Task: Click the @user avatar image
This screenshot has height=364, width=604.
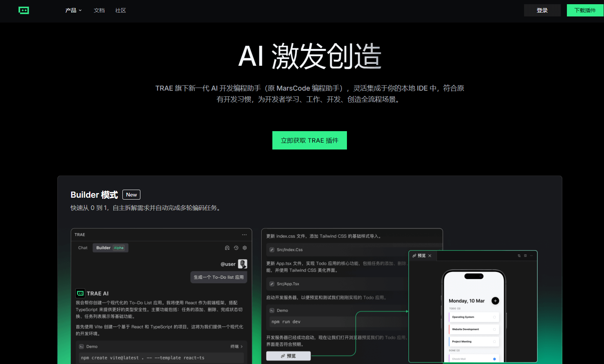Action: (x=243, y=264)
